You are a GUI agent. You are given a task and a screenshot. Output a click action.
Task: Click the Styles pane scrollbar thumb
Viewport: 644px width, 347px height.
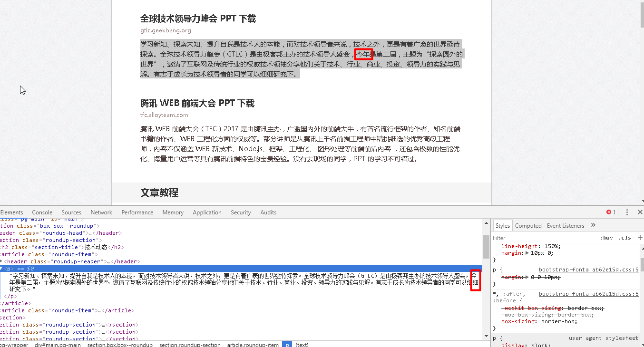pos(641,264)
